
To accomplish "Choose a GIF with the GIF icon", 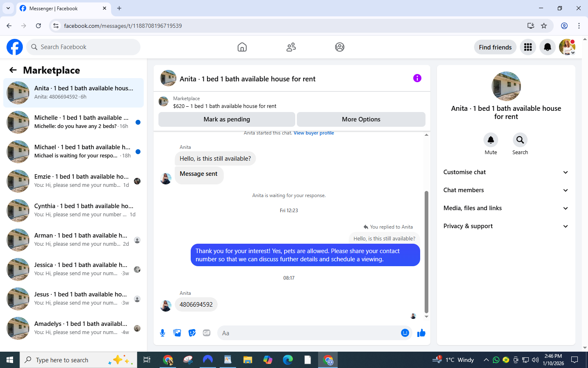I will coord(207,333).
